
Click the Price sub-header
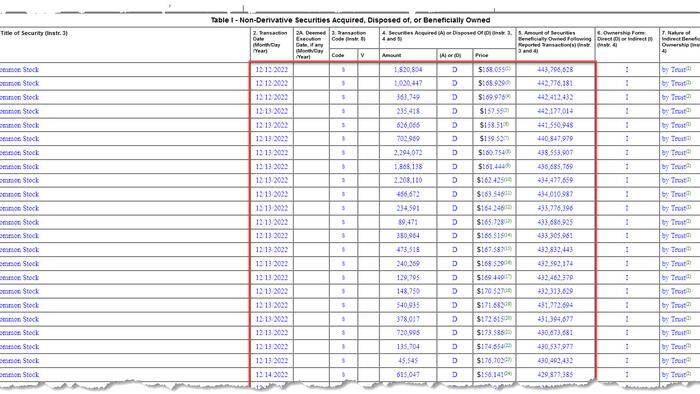point(482,55)
